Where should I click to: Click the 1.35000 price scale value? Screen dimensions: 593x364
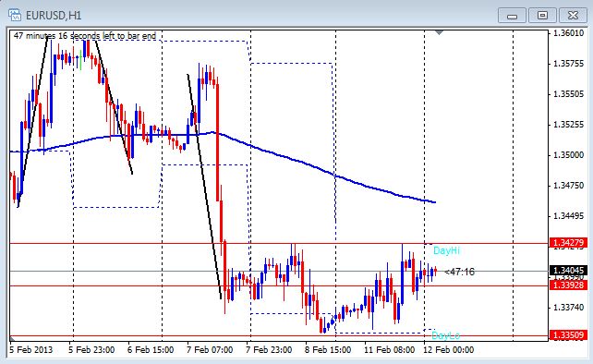[x=568, y=155]
